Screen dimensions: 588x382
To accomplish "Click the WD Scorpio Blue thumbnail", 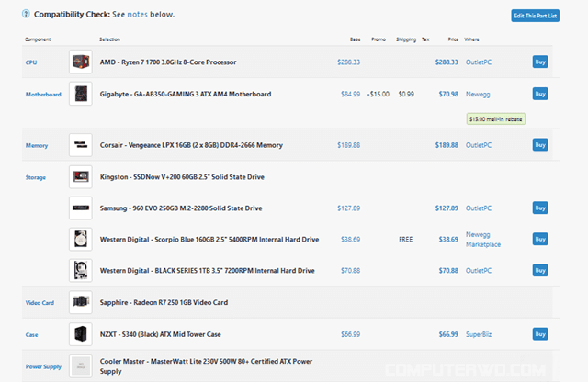I will coord(81,239).
